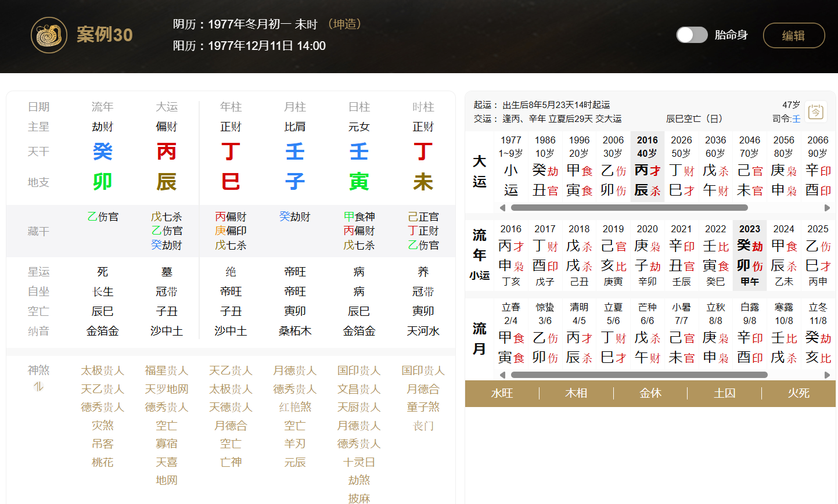Click the 时柱 earthly branch 未
This screenshot has height=504, width=838.
point(423,182)
